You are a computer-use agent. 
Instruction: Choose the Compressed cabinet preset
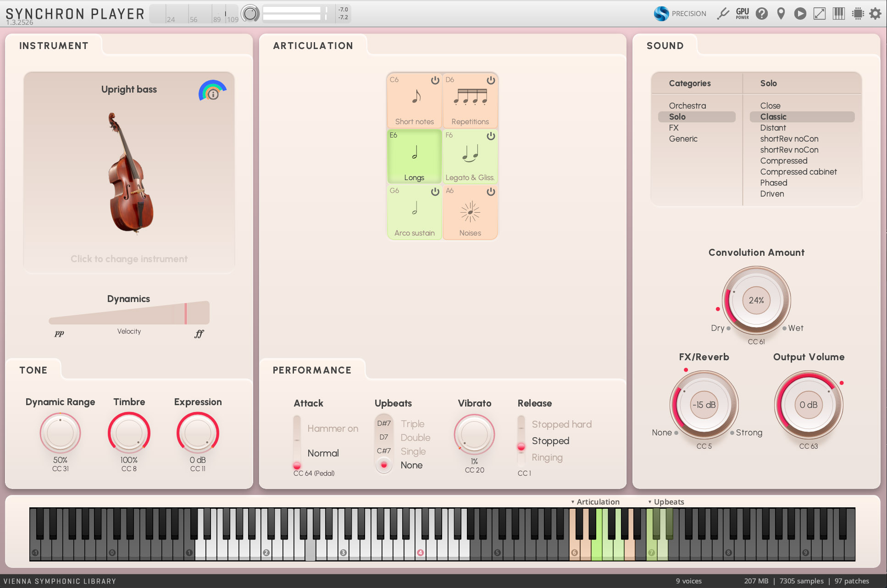coord(802,172)
